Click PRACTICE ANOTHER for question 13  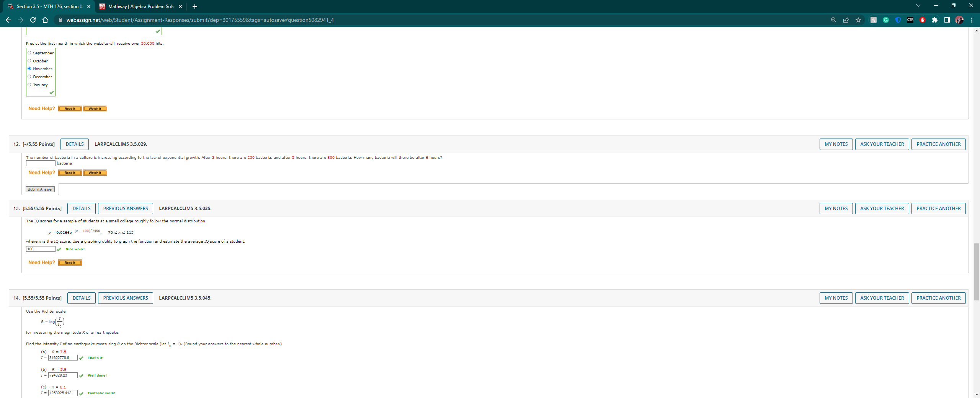pos(939,209)
